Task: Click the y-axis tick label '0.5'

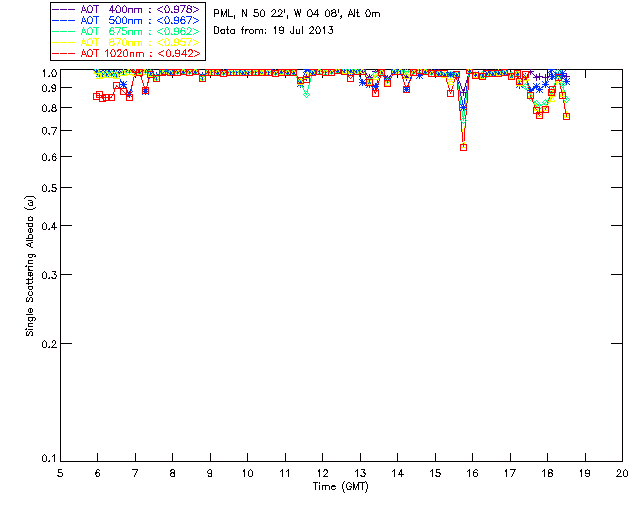Action: coord(49,188)
